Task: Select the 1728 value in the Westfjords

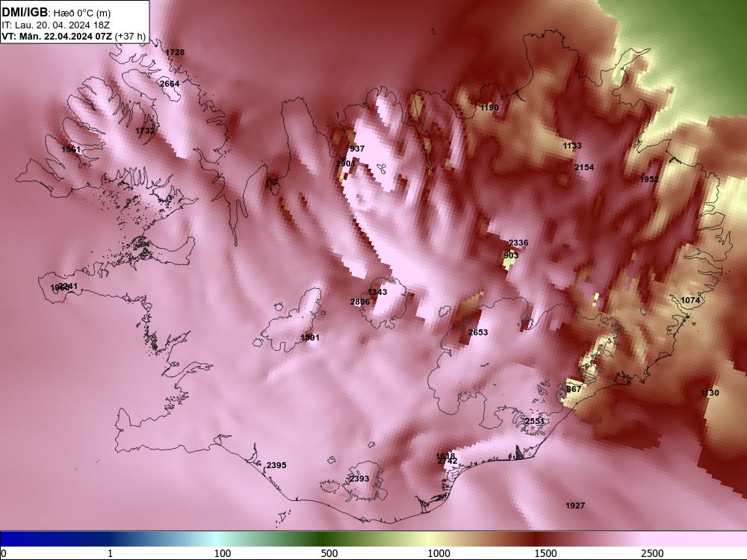Action: tap(175, 52)
